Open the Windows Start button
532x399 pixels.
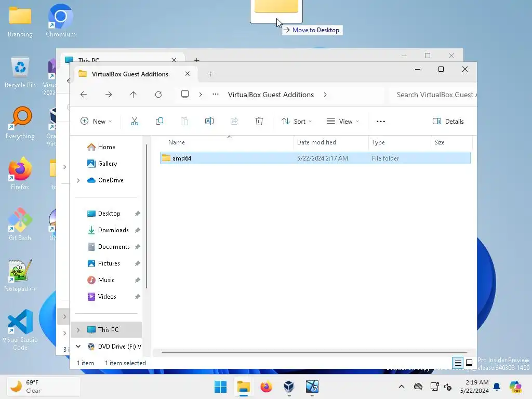point(220,387)
